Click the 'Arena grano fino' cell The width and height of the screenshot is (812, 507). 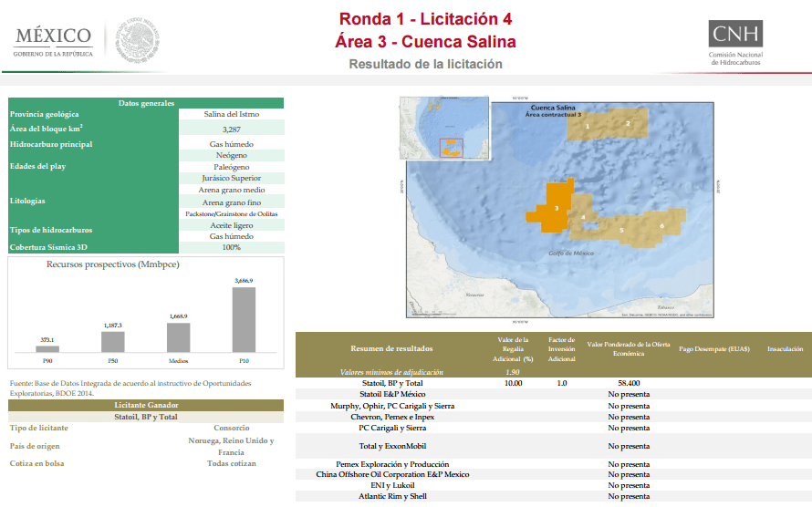click(232, 202)
